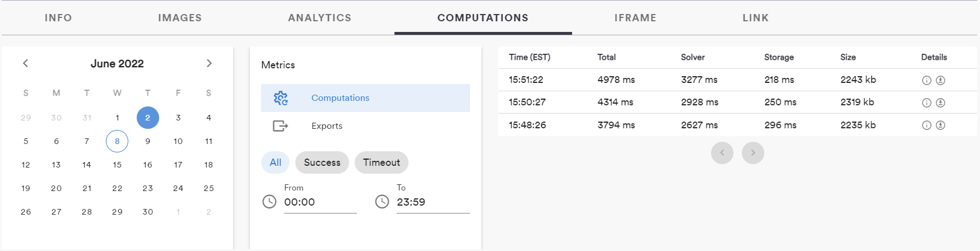Filter computations by Timeout status
The height and width of the screenshot is (251, 980).
tap(381, 162)
